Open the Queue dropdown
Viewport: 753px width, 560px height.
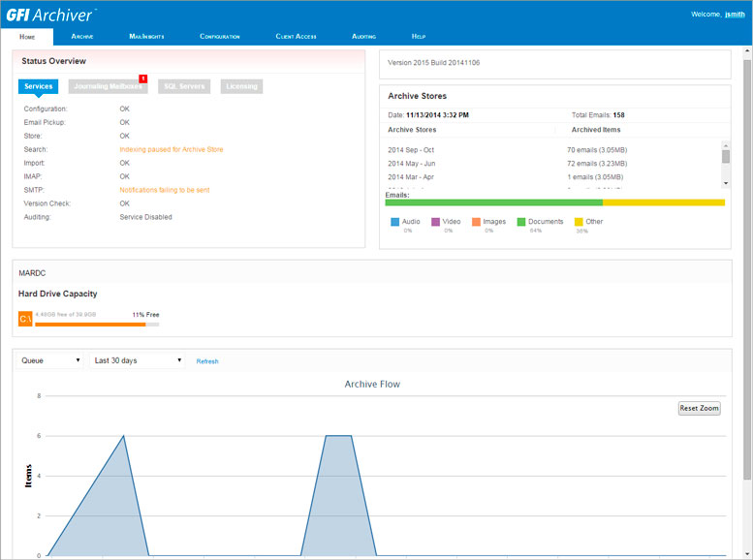click(50, 360)
